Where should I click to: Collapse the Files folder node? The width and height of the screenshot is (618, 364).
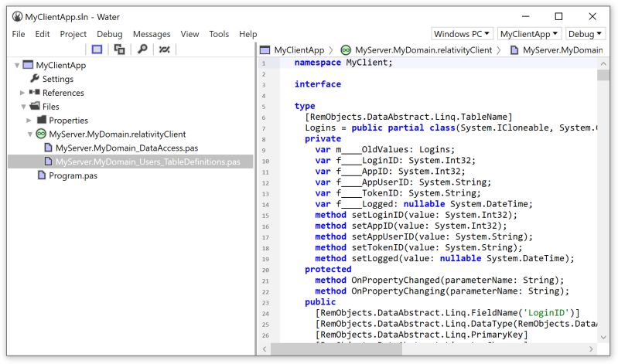tap(24, 107)
